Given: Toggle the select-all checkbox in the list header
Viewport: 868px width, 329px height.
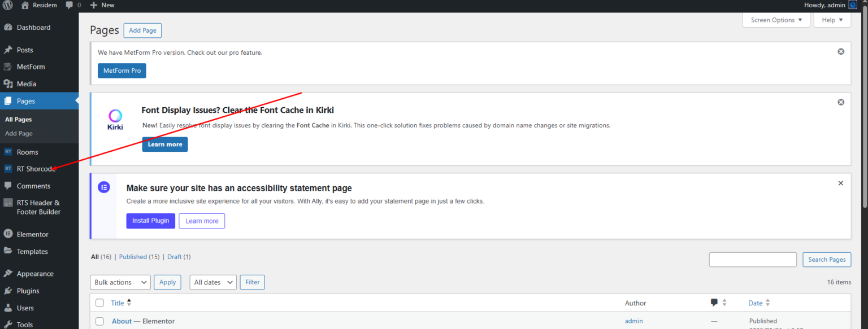Looking at the screenshot, I should (99, 302).
